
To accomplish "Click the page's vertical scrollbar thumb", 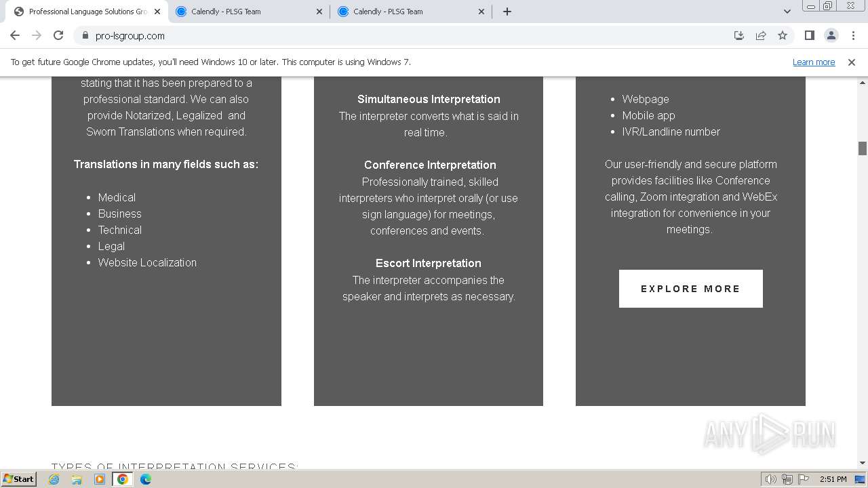I will click(863, 148).
